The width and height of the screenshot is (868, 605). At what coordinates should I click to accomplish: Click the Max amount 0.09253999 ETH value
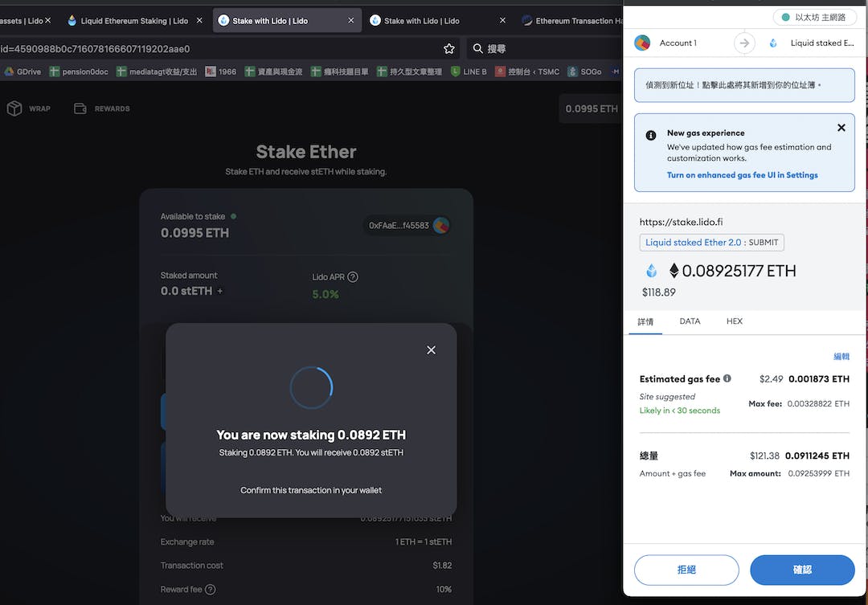point(819,474)
